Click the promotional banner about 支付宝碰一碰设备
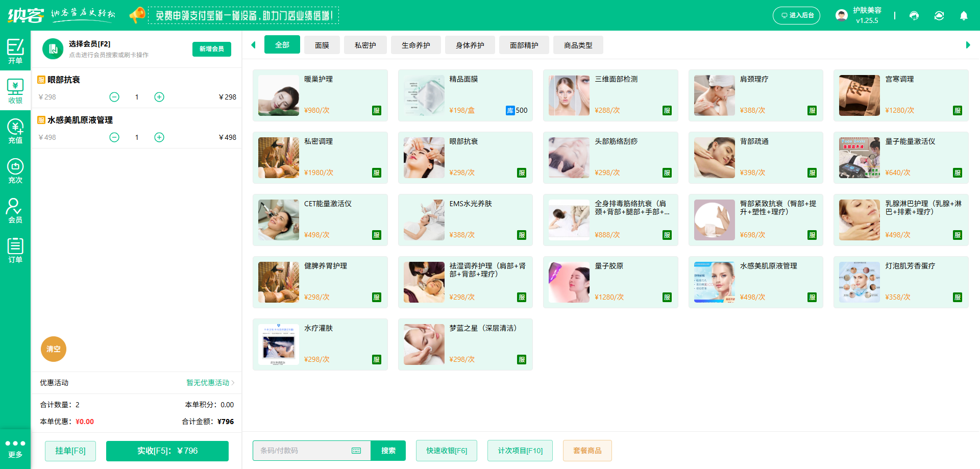 click(x=243, y=15)
